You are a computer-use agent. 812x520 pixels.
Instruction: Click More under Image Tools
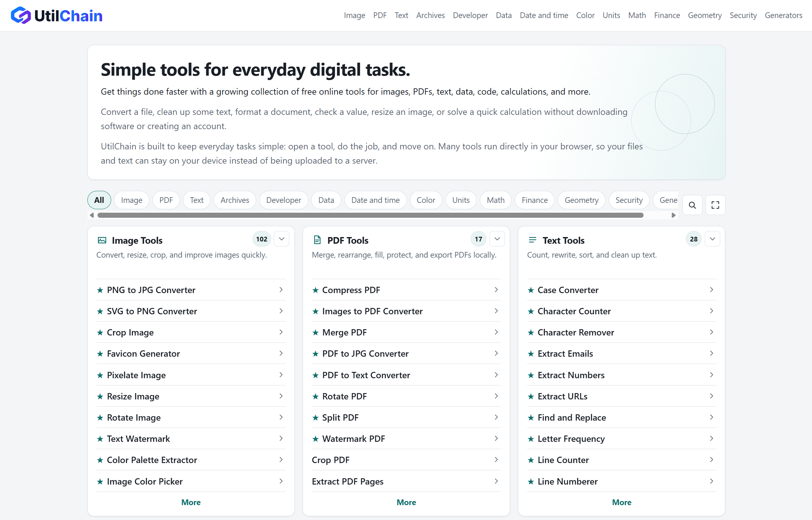coord(191,502)
